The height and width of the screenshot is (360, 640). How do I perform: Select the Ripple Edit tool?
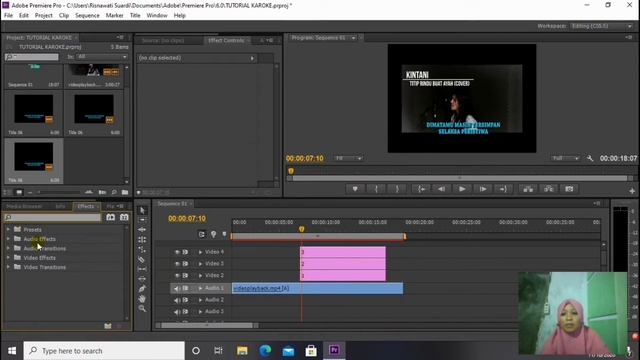[x=142, y=230]
